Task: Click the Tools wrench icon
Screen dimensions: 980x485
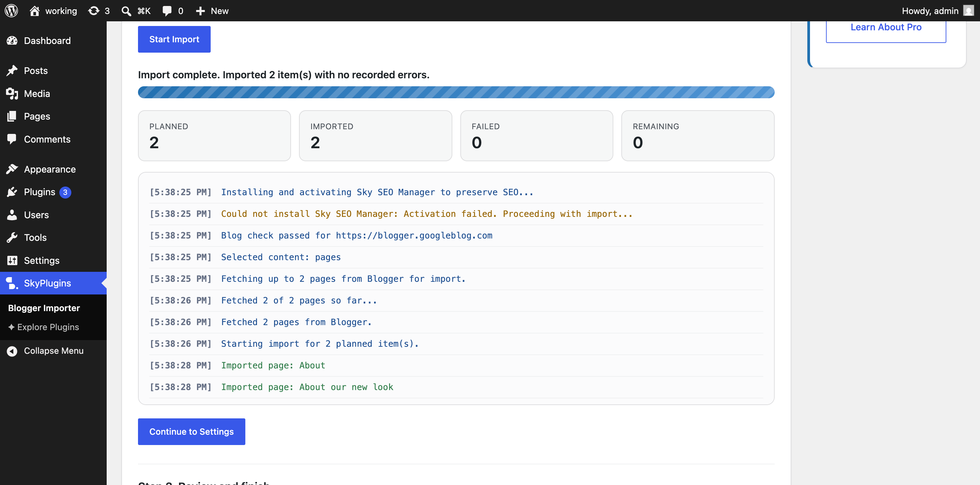Action: pos(12,238)
